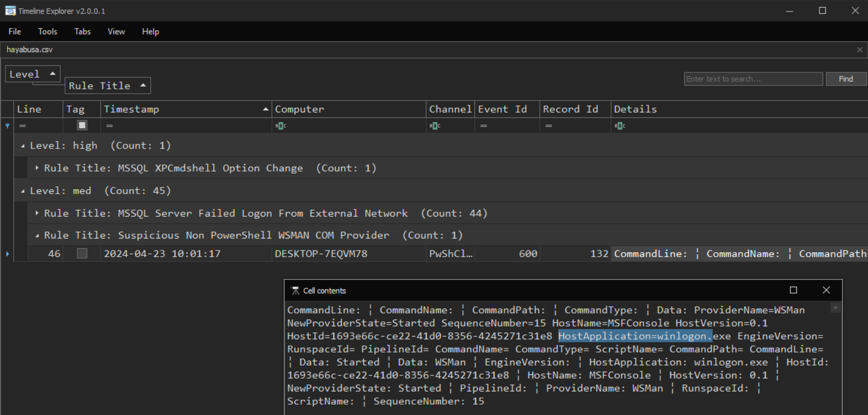The height and width of the screenshot is (415, 868).
Task: Click the Level grouping sort chip
Action: point(33,74)
